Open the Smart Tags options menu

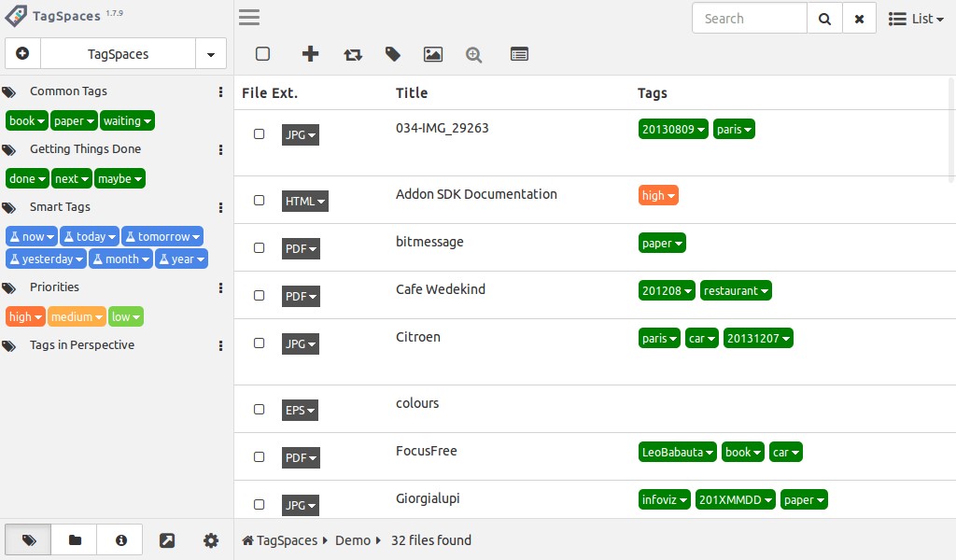[x=219, y=207]
